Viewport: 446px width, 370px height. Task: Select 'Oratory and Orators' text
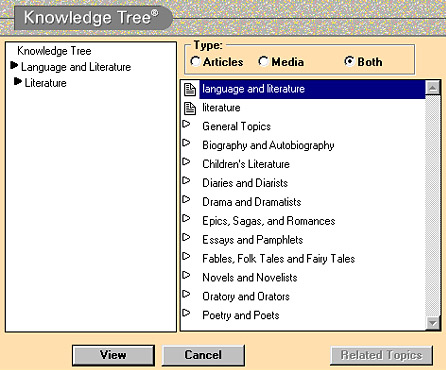pos(246,297)
